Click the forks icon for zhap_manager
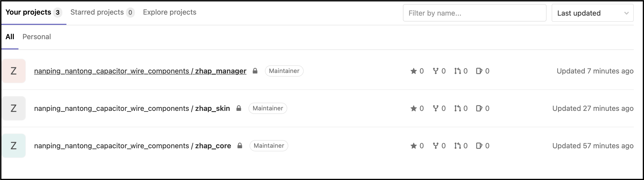This screenshot has height=180, width=644. [435, 71]
